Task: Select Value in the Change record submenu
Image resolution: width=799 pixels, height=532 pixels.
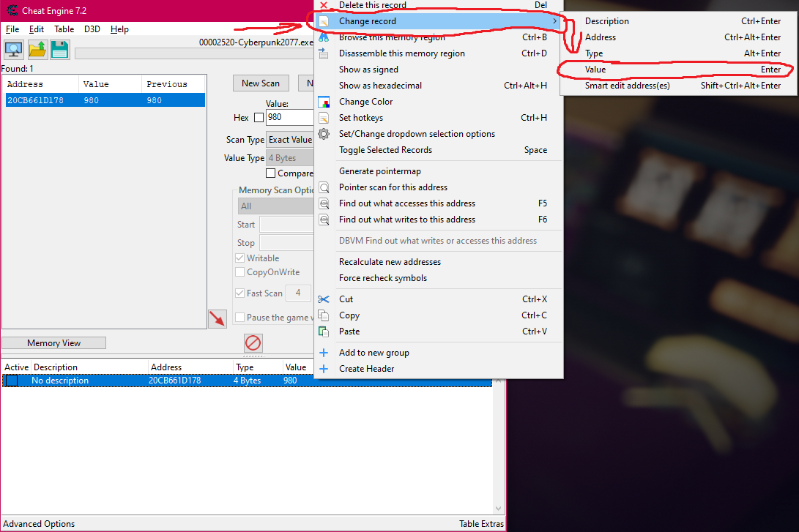Action: (678, 70)
